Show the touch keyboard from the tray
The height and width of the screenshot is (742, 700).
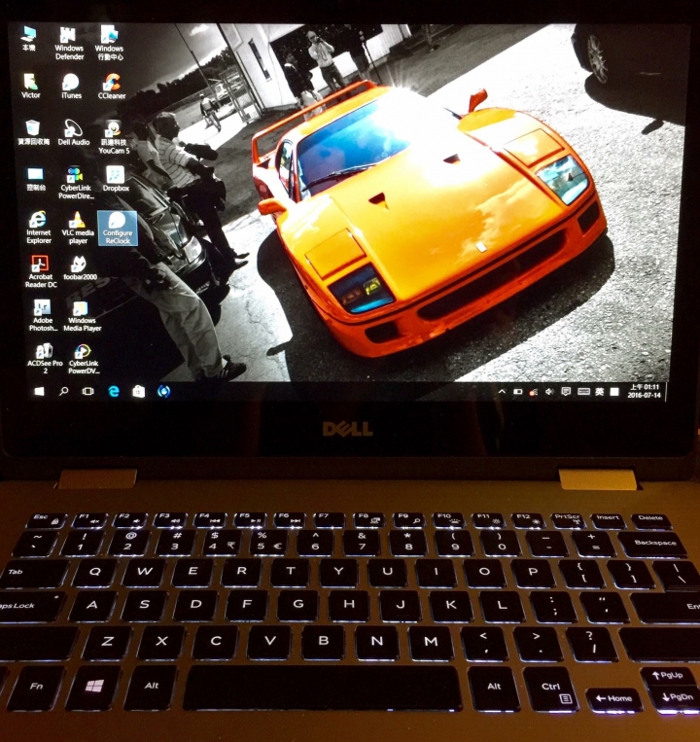pyautogui.click(x=583, y=392)
